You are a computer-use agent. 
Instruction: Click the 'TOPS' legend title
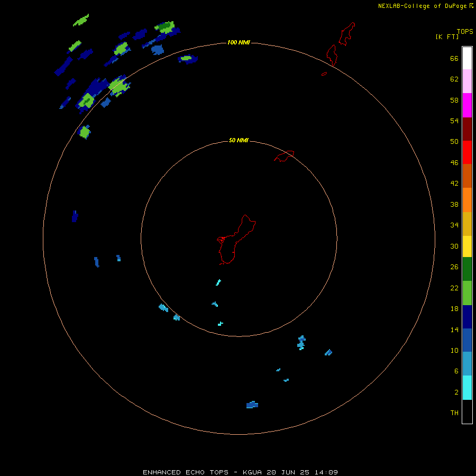coord(465,31)
